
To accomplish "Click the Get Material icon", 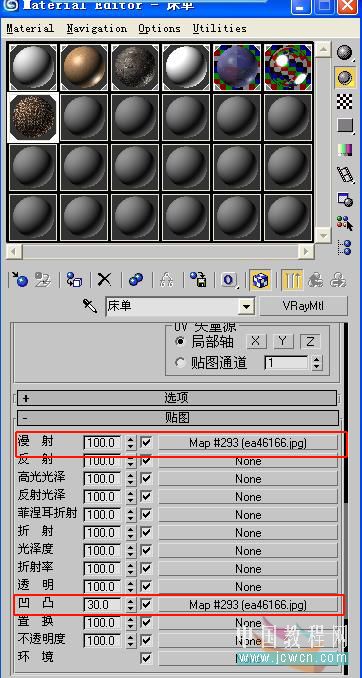I will (19, 280).
